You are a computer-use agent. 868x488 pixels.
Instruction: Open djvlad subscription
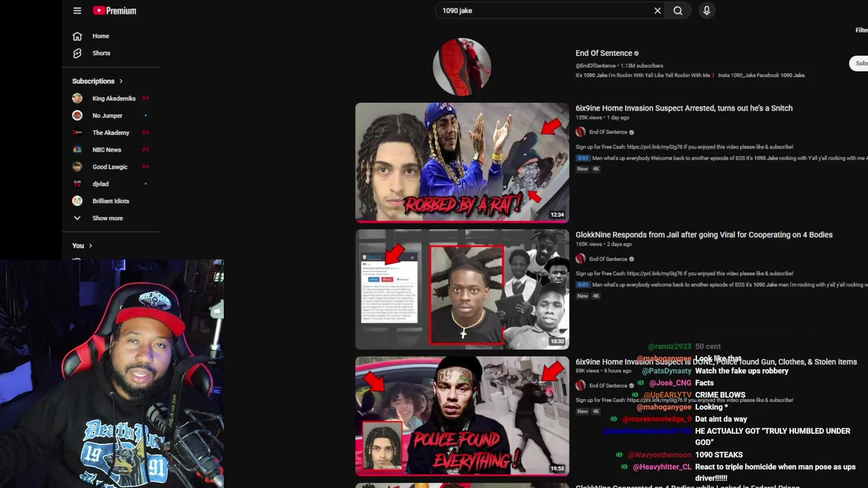(100, 184)
